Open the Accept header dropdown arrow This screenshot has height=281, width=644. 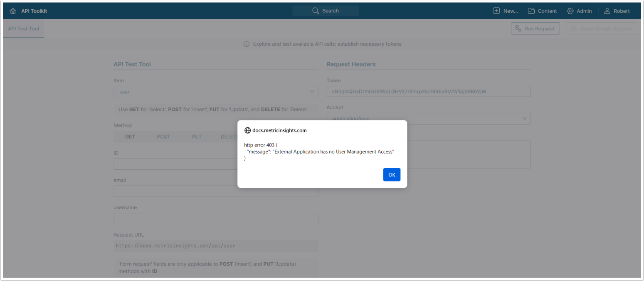[x=524, y=119]
